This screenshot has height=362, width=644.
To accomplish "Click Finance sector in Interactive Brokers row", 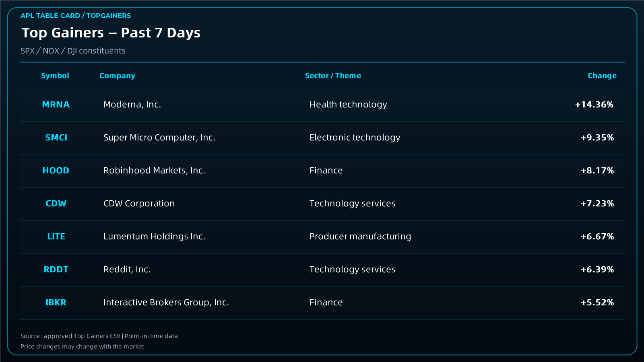I will 326,302.
